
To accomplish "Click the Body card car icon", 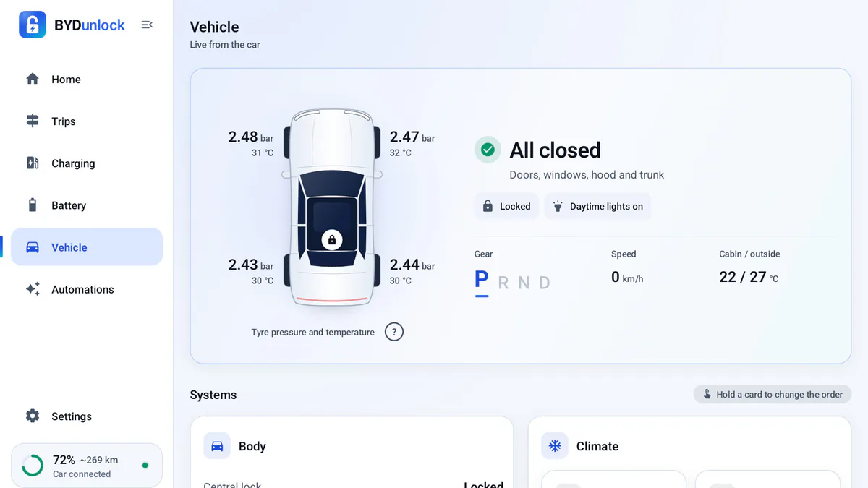I will pyautogui.click(x=217, y=446).
